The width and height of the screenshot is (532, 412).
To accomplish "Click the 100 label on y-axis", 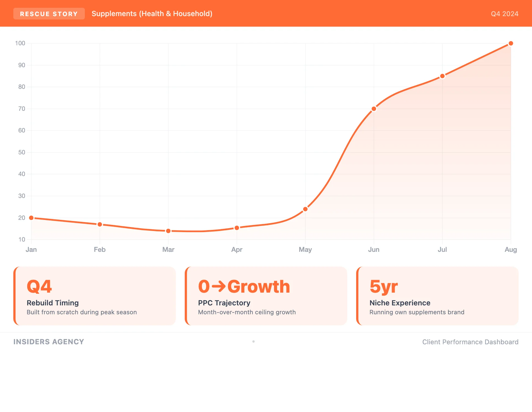I will [20, 43].
